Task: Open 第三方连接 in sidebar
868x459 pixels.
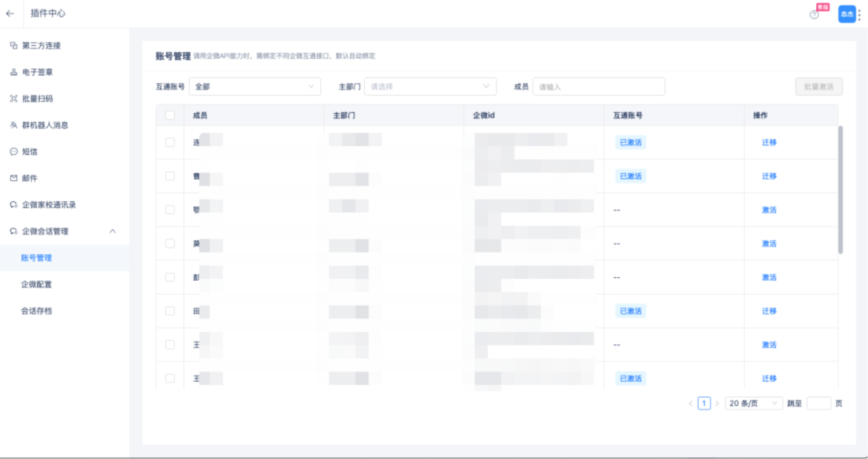Action: (41, 46)
